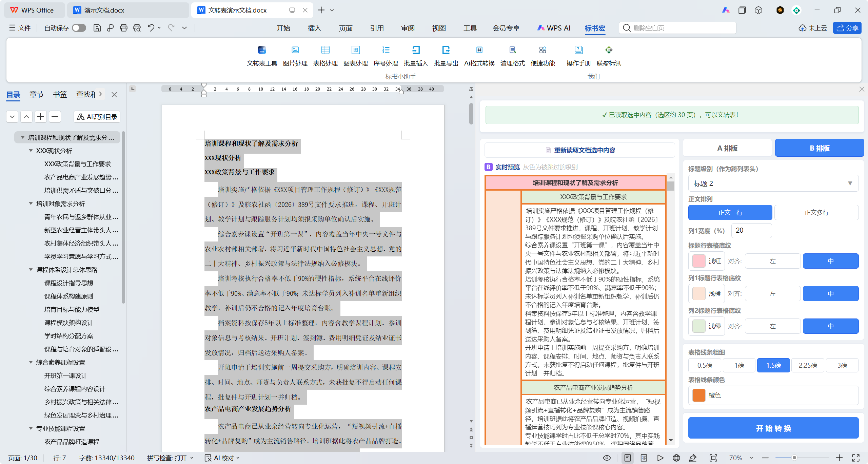Switch to the 演示文档.docx document tab
The height and width of the screenshot is (464, 868).
[x=128, y=10]
